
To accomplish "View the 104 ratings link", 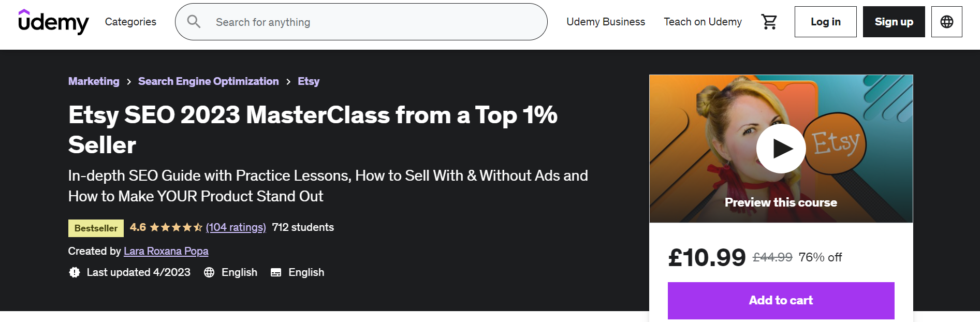I will 236,227.
